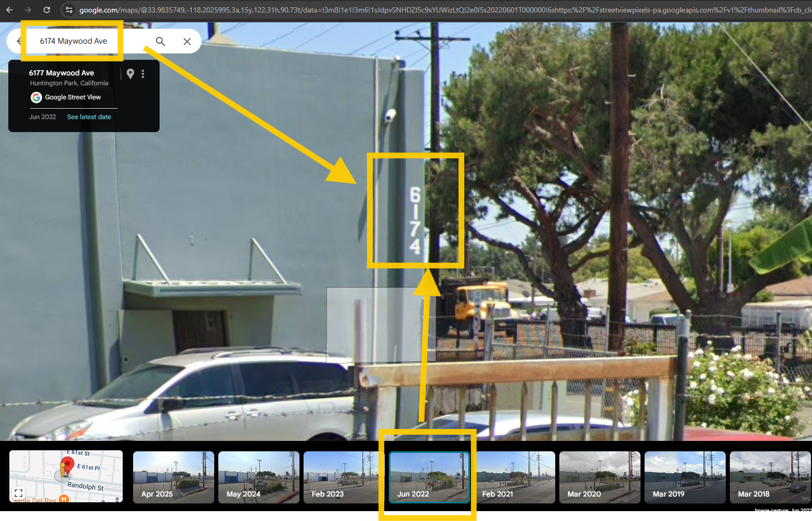
Task: Click the search magnifier in Maps search box
Action: 161,42
